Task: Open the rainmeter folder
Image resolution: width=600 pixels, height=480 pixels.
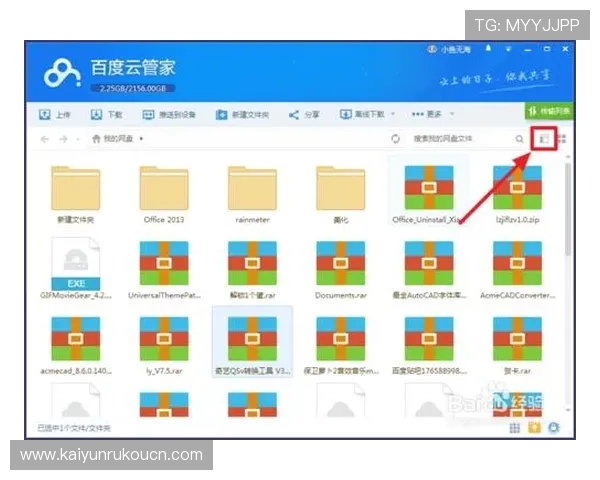Action: click(252, 194)
